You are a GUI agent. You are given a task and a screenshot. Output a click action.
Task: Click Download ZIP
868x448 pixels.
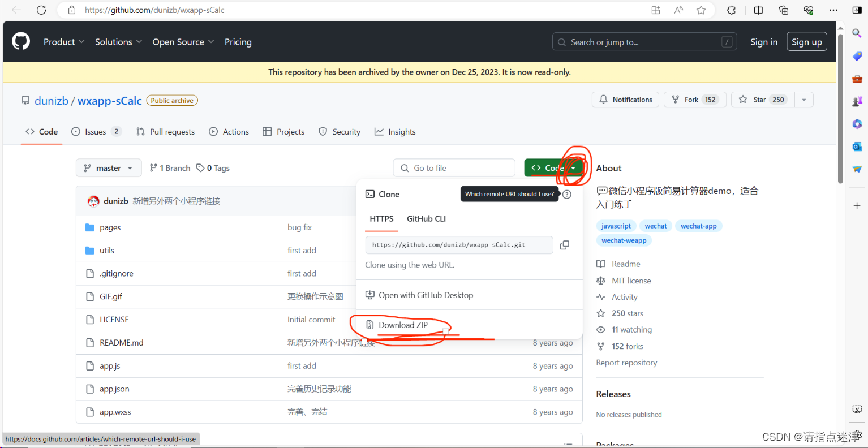pos(403,325)
